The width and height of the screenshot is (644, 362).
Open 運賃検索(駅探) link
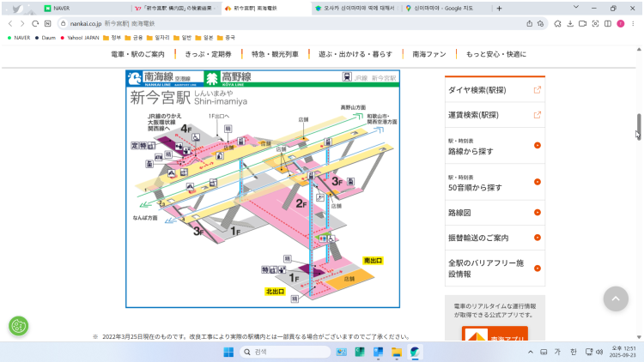coord(495,115)
